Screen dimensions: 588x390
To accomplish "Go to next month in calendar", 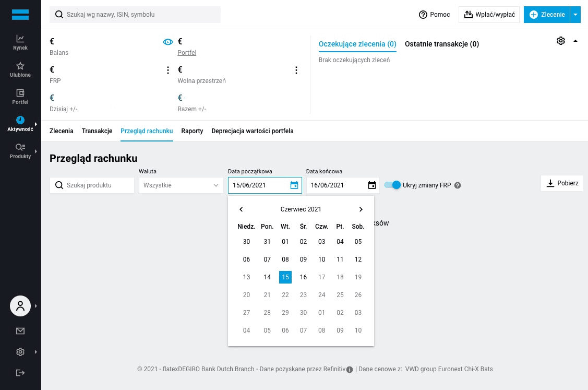I will tap(361, 209).
